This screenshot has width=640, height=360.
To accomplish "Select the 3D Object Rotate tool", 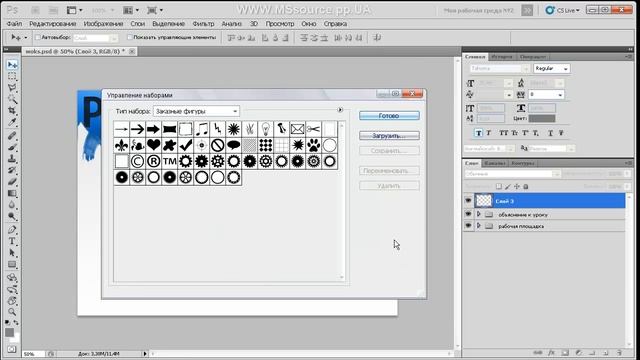I will pyautogui.click(x=12, y=278).
